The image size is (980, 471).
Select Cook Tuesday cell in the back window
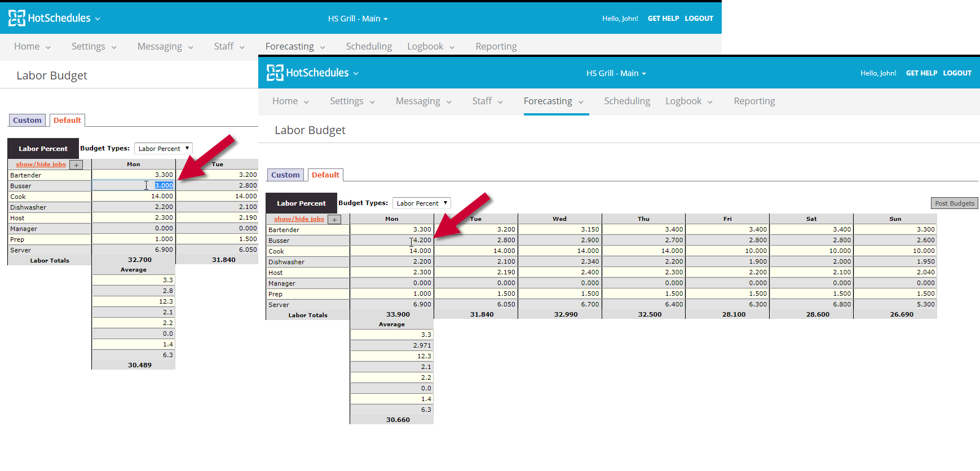[x=218, y=197]
